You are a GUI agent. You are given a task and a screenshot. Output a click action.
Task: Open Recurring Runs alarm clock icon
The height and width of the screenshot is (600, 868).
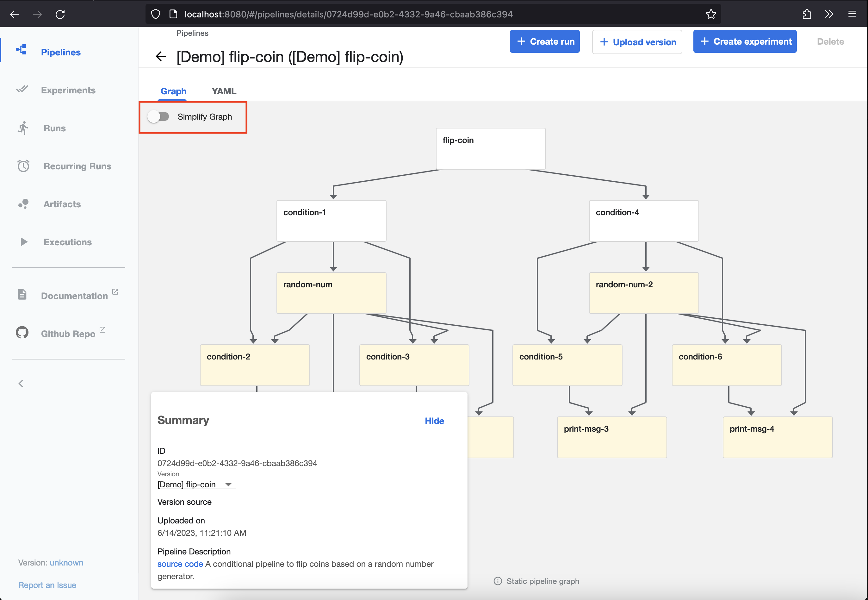(23, 166)
